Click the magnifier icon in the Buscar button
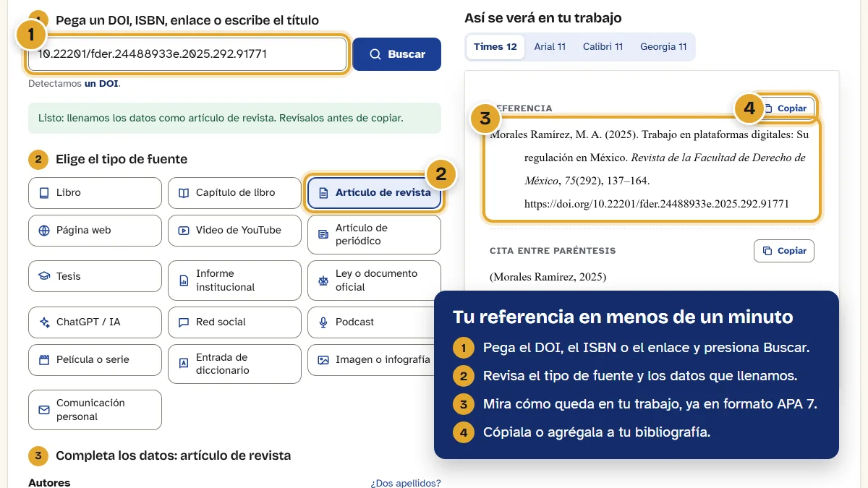 coord(375,54)
